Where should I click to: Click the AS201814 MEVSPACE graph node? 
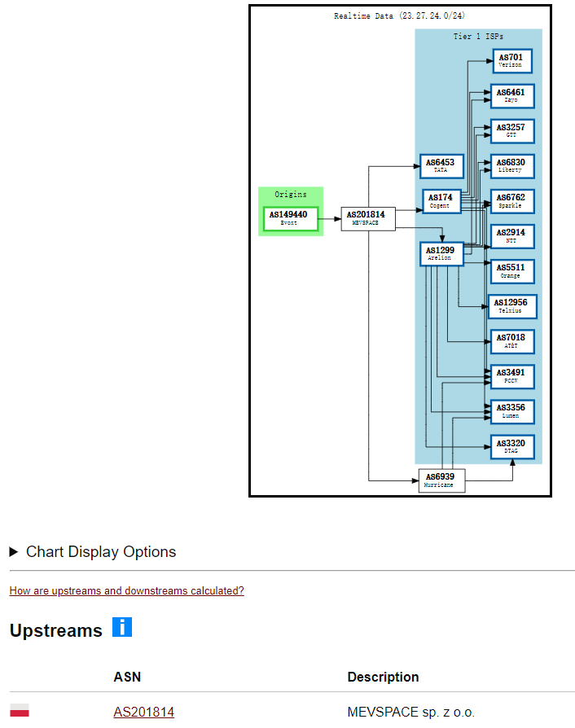[x=368, y=219]
